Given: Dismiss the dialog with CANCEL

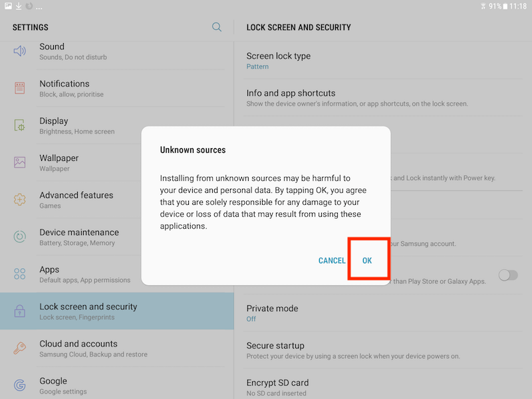Looking at the screenshot, I should tap(332, 261).
